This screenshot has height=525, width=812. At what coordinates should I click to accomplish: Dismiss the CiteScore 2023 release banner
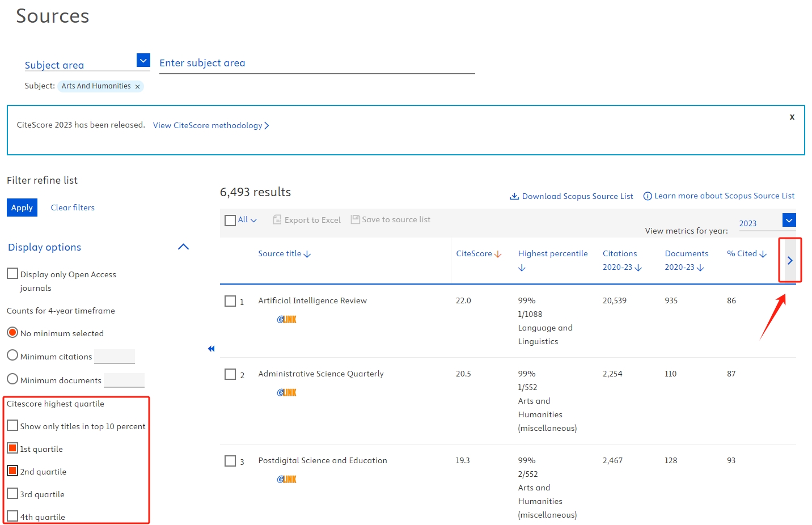(x=792, y=117)
